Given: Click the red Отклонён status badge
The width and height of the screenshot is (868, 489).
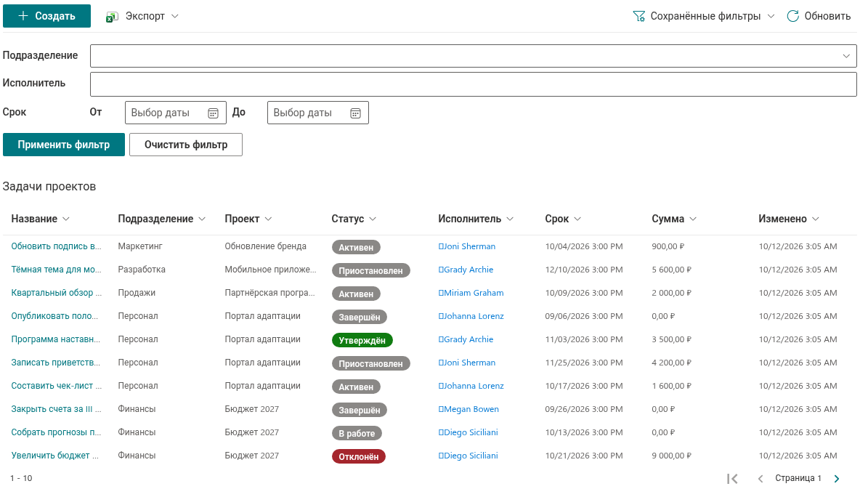Looking at the screenshot, I should click(x=359, y=456).
